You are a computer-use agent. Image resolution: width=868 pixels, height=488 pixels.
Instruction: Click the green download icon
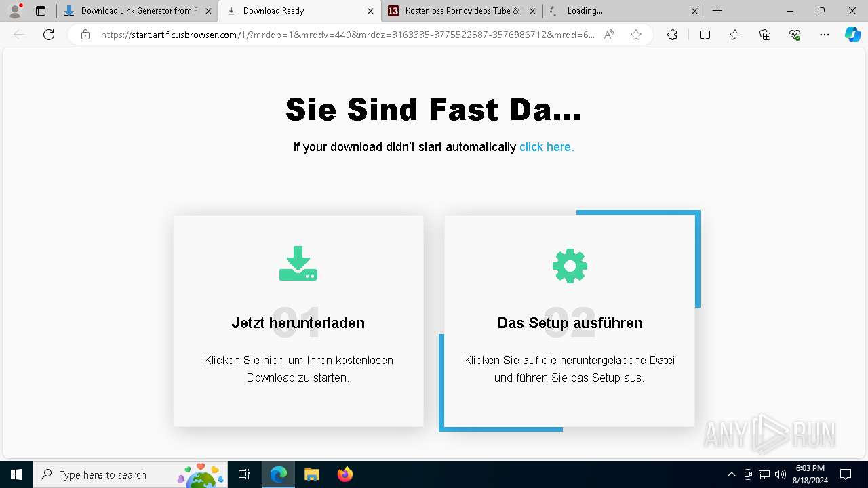(298, 264)
